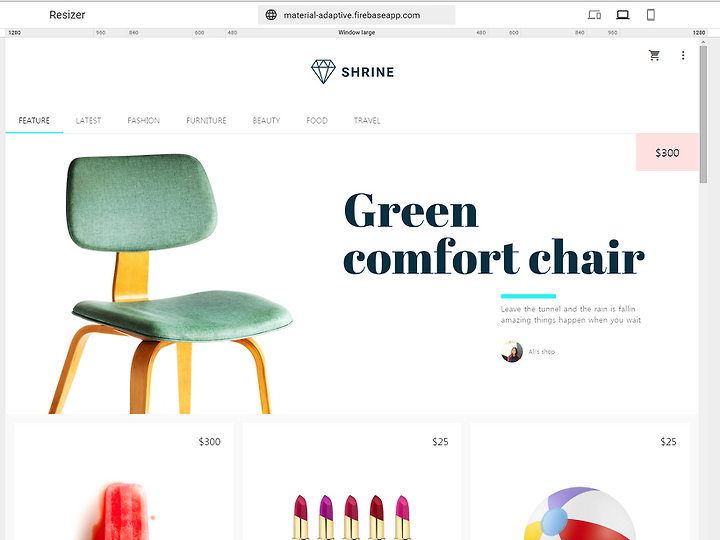Select the FEATURE tab
This screenshot has width=720, height=540.
tap(34, 121)
